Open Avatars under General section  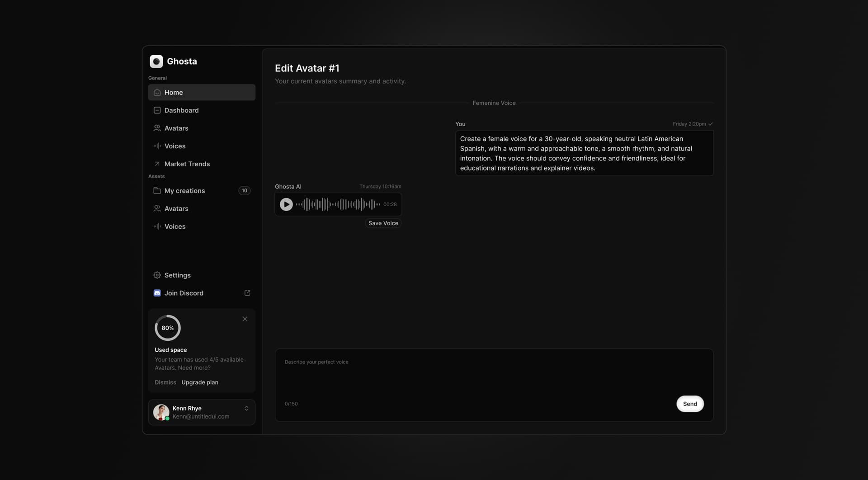[x=176, y=128]
